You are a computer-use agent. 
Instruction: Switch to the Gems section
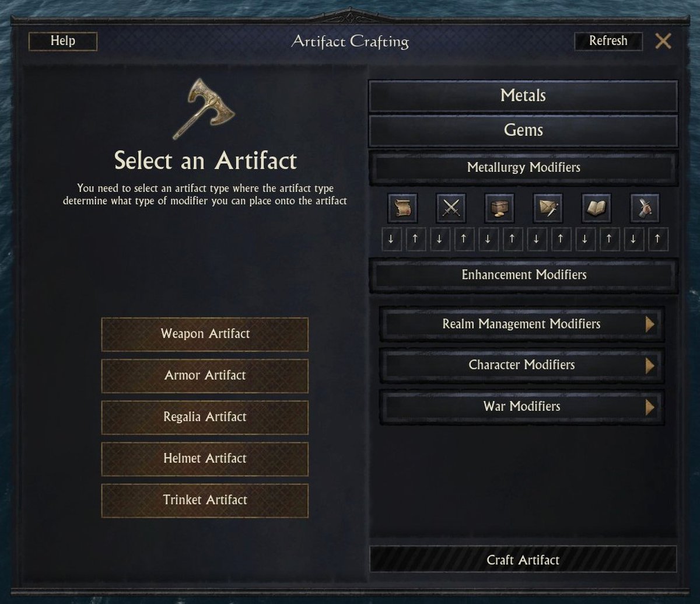tap(523, 130)
